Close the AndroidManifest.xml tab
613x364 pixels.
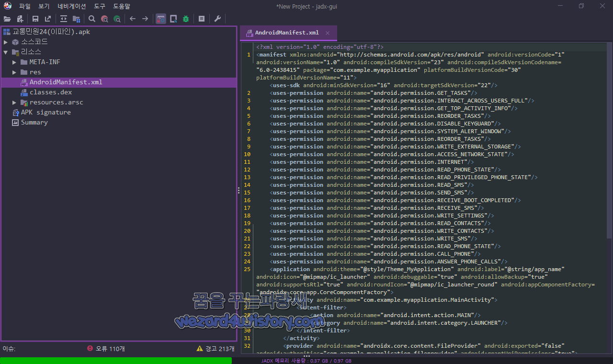coord(328,33)
